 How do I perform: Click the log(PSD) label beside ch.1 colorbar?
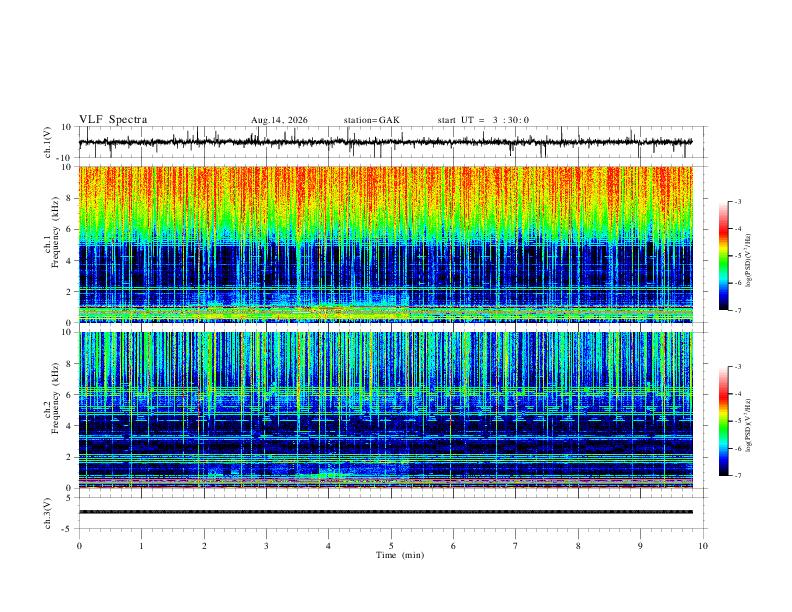coord(748,261)
